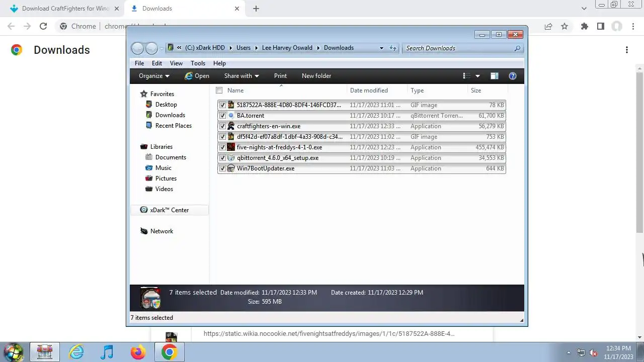Image resolution: width=644 pixels, height=362 pixels.
Task: Reload the Chrome page
Action: (43, 26)
